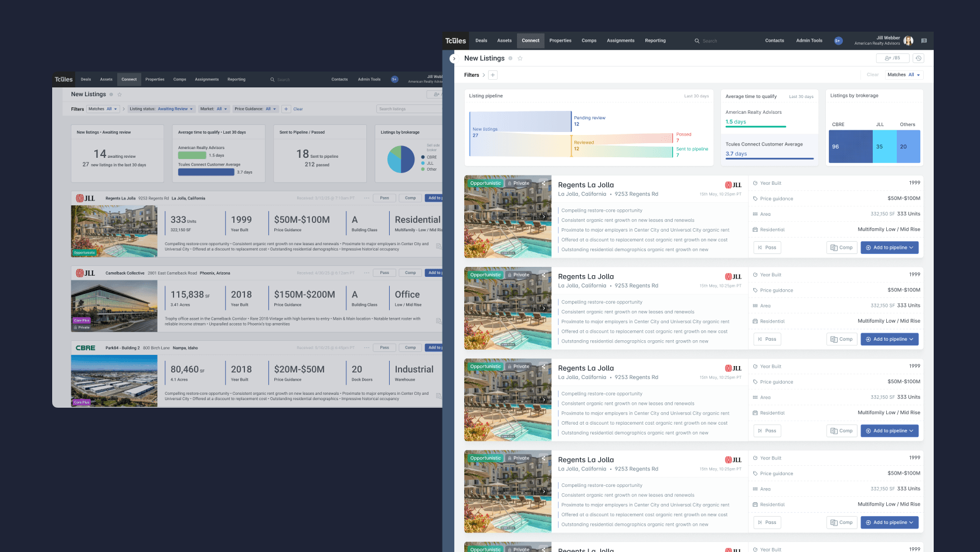Image resolution: width=980 pixels, height=552 pixels.
Task: Show previous photo on first Regents La Jolla card
Action: pos(472,216)
